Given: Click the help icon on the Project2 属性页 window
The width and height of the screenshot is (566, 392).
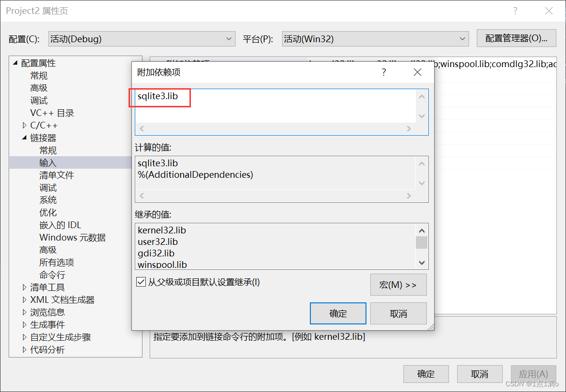Looking at the screenshot, I should click(515, 11).
